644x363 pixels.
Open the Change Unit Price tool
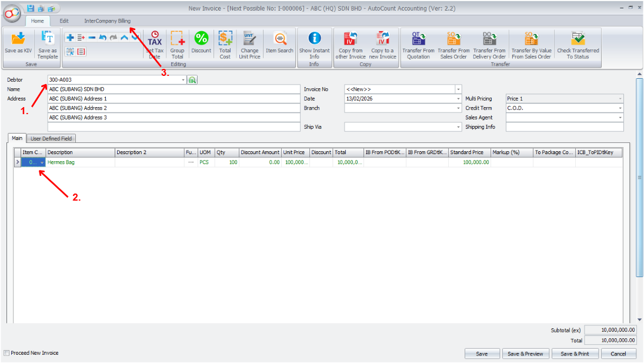[249, 41]
